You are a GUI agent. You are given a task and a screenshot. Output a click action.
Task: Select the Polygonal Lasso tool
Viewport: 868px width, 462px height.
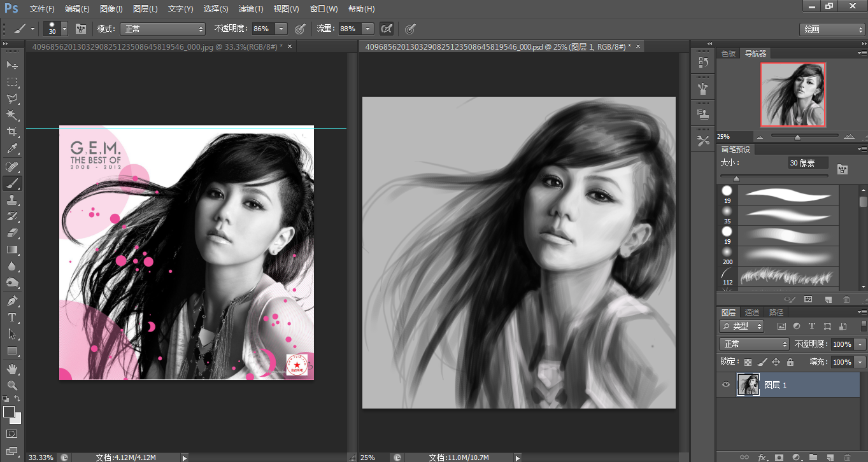click(12, 99)
